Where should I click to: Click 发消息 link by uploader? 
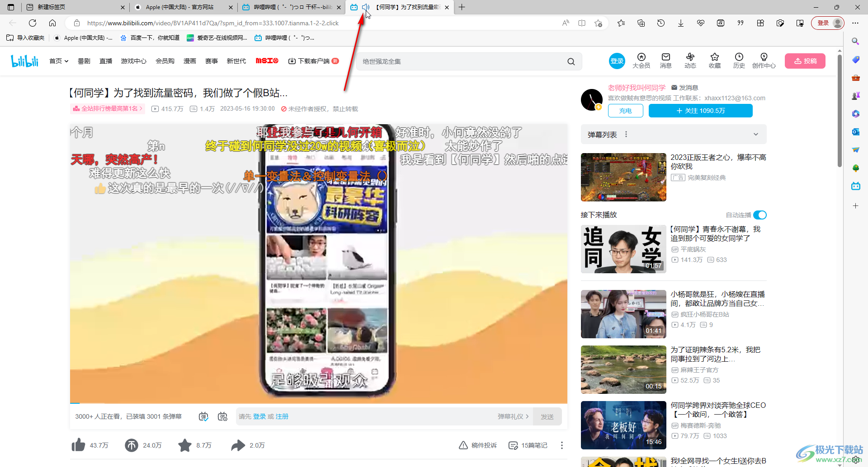tap(685, 88)
